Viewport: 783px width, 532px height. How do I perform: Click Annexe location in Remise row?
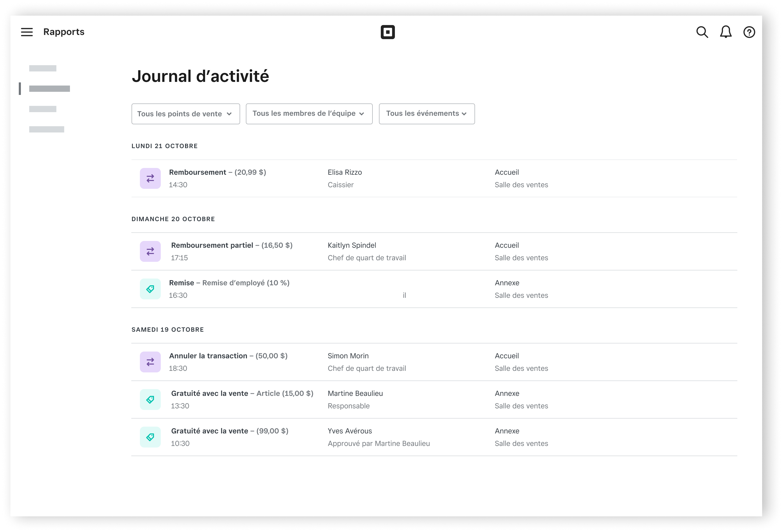(x=507, y=283)
